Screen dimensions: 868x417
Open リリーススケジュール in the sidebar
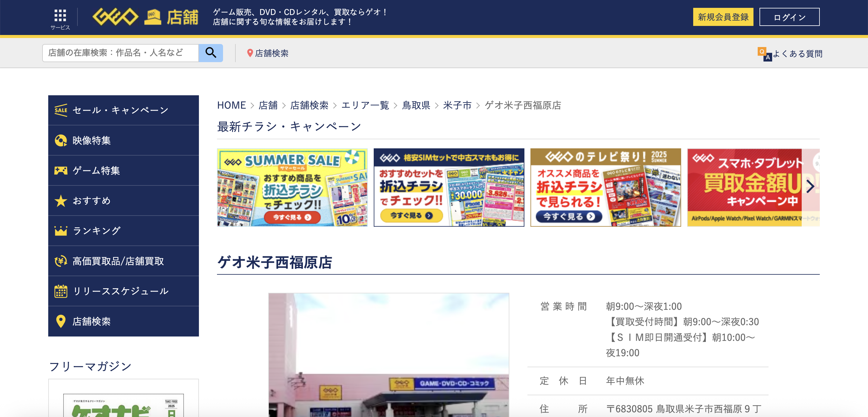click(123, 291)
